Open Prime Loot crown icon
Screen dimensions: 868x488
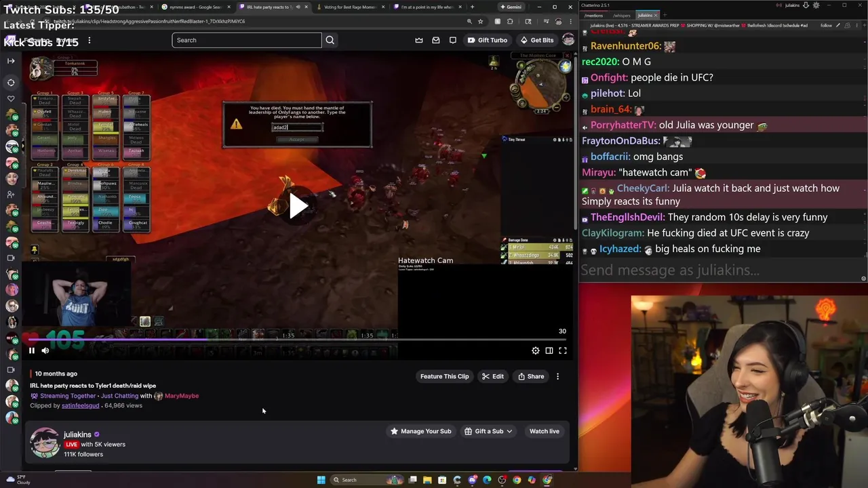click(419, 40)
